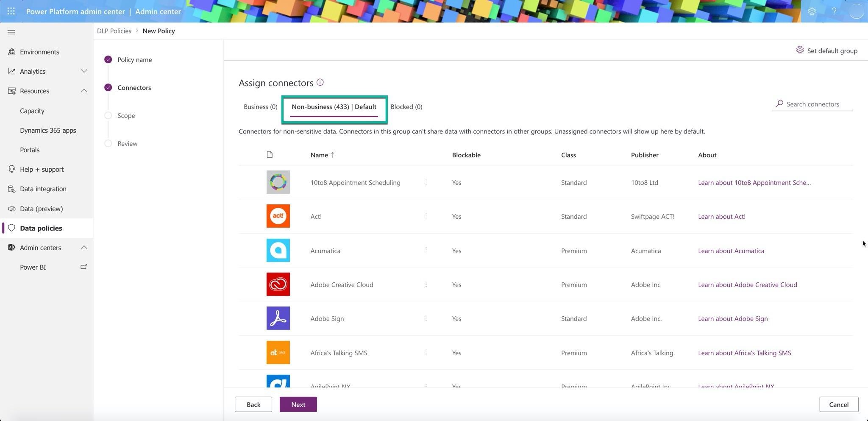Click the Back button
Viewport: 868px width, 421px height.
pos(253,404)
